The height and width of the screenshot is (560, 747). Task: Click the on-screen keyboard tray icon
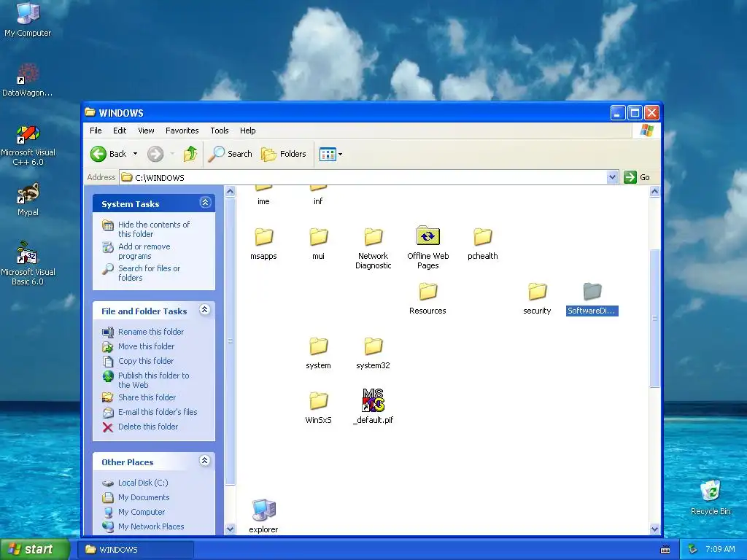click(x=665, y=550)
